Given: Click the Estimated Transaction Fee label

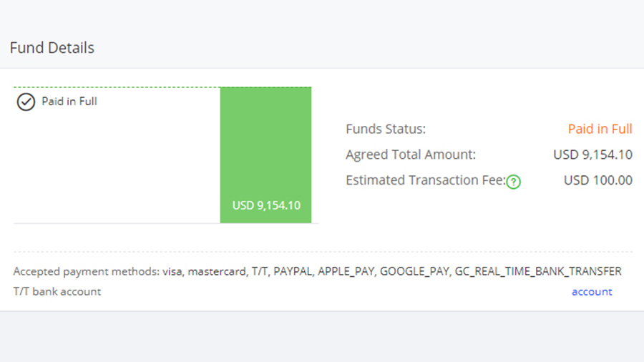Looking at the screenshot, I should [425, 180].
